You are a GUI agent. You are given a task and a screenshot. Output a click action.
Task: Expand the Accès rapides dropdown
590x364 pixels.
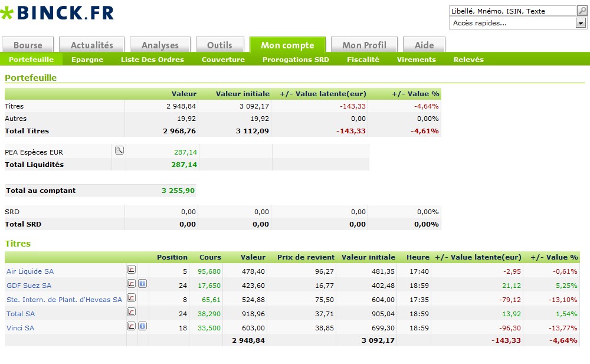point(581,24)
